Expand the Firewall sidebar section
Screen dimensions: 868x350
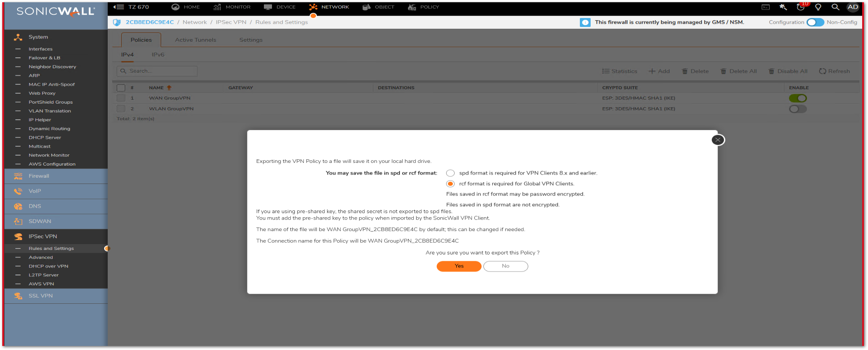[x=39, y=176]
